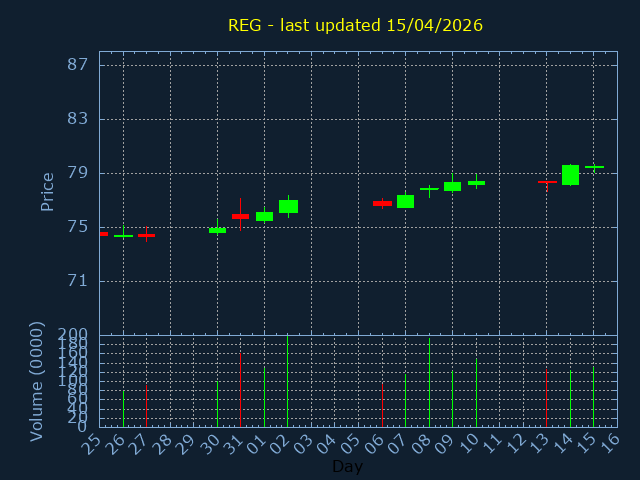
Task: Select the red candlestick on day 06
Action: [382, 203]
